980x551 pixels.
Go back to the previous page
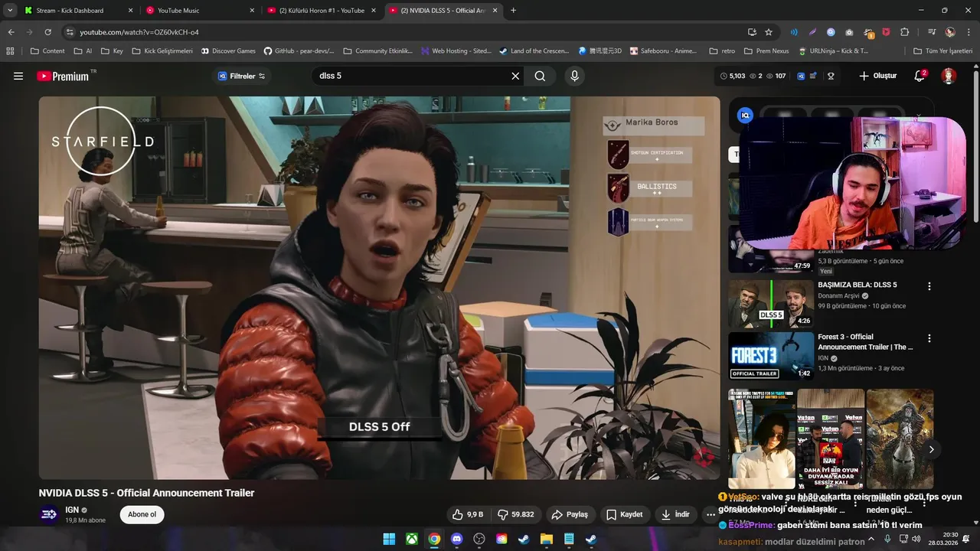11,32
